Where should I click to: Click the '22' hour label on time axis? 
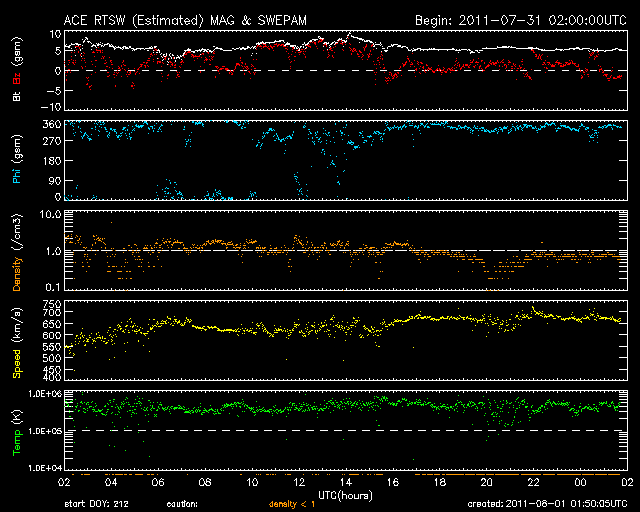click(x=533, y=482)
